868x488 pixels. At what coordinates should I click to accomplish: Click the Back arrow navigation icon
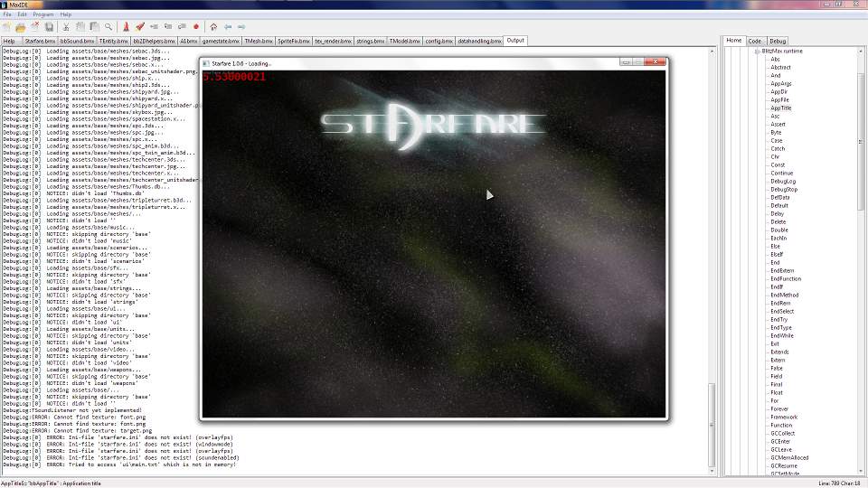pos(228,27)
